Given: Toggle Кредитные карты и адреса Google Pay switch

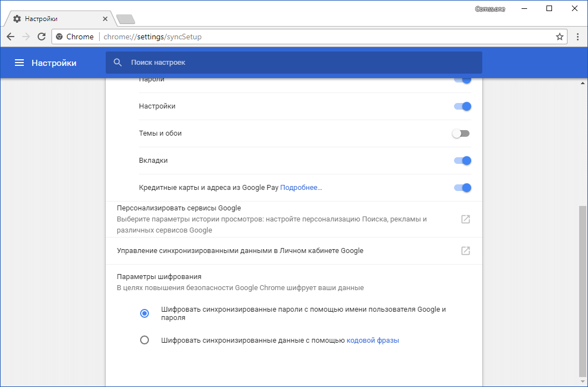Looking at the screenshot, I should click(x=462, y=188).
